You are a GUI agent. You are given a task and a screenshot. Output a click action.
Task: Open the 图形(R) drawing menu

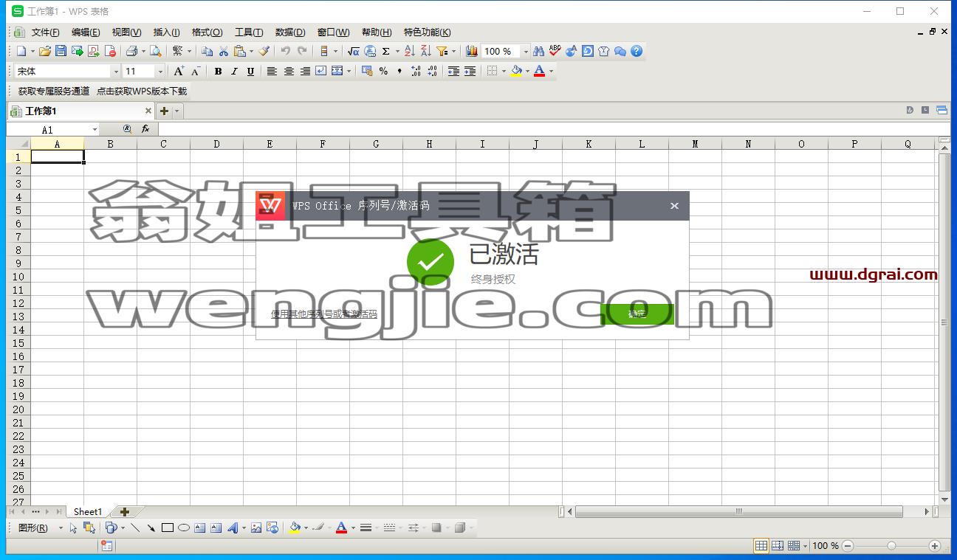(x=32, y=528)
